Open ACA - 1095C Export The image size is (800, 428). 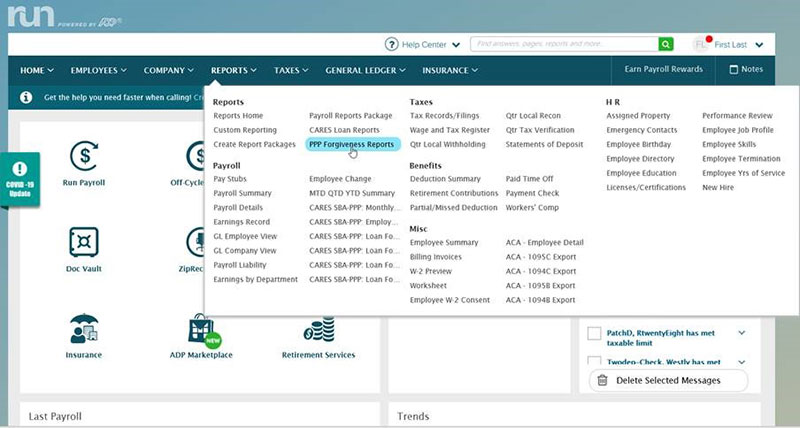coord(541,257)
